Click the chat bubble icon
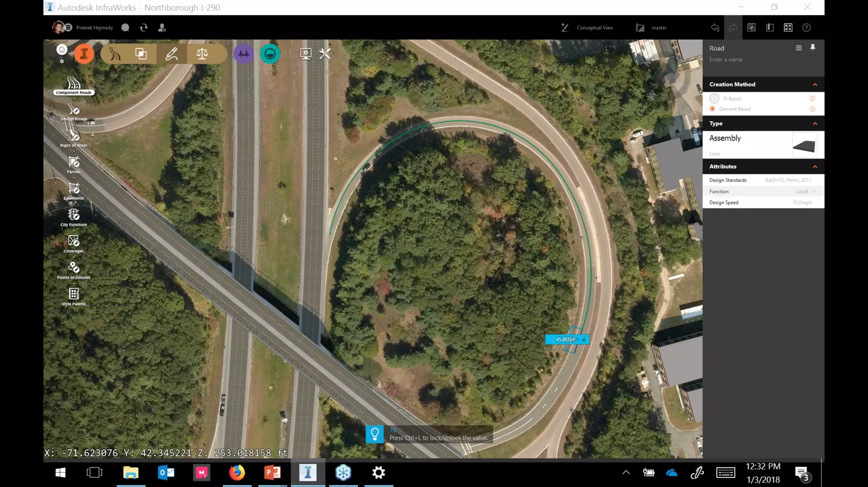 (125, 28)
